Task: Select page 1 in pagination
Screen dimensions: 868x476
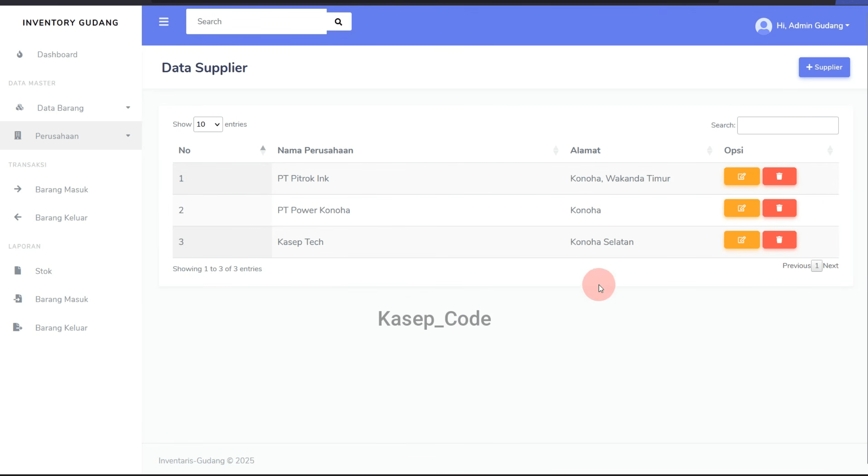Action: click(x=817, y=266)
